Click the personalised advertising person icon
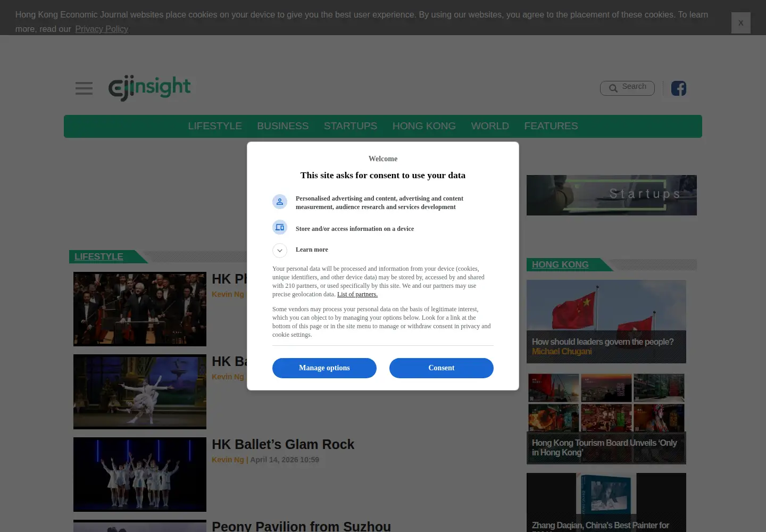Image resolution: width=766 pixels, height=532 pixels. coord(280,202)
